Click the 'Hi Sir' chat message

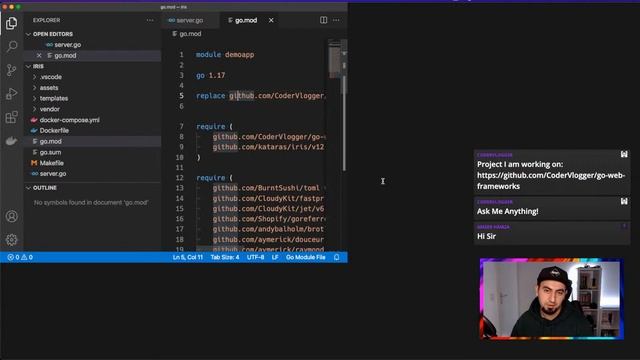[x=486, y=236]
